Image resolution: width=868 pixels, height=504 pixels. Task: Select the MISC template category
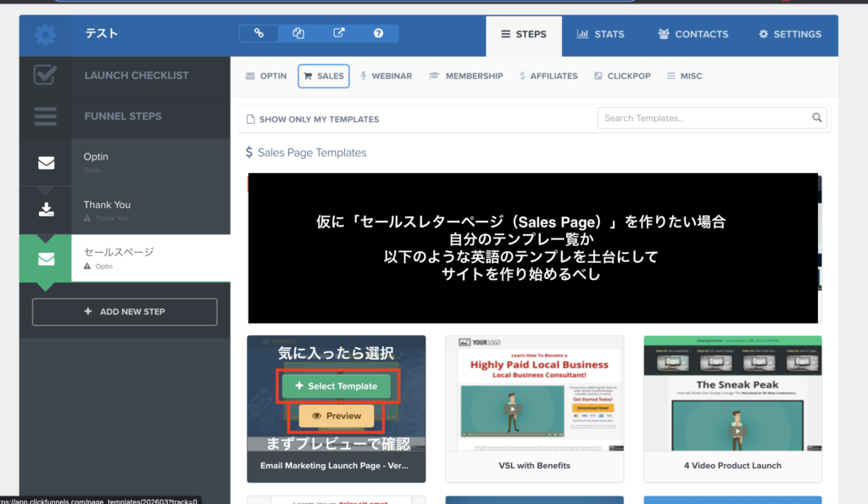[685, 76]
